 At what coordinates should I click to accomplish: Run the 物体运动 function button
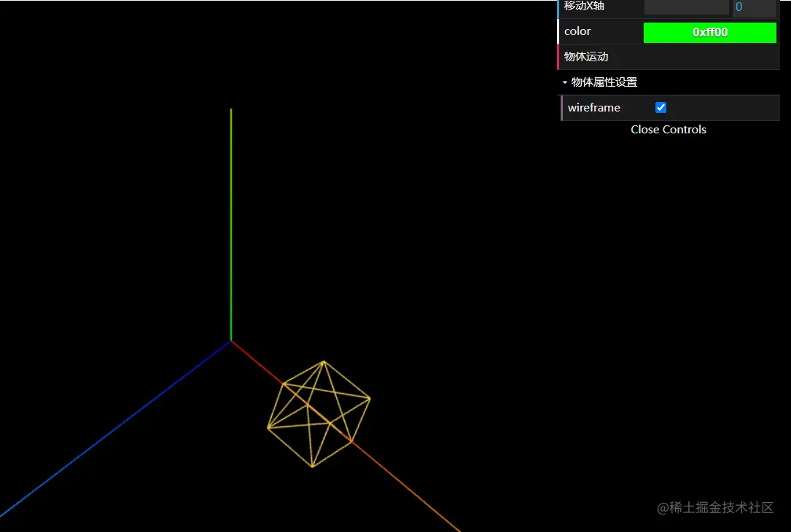tap(669, 57)
